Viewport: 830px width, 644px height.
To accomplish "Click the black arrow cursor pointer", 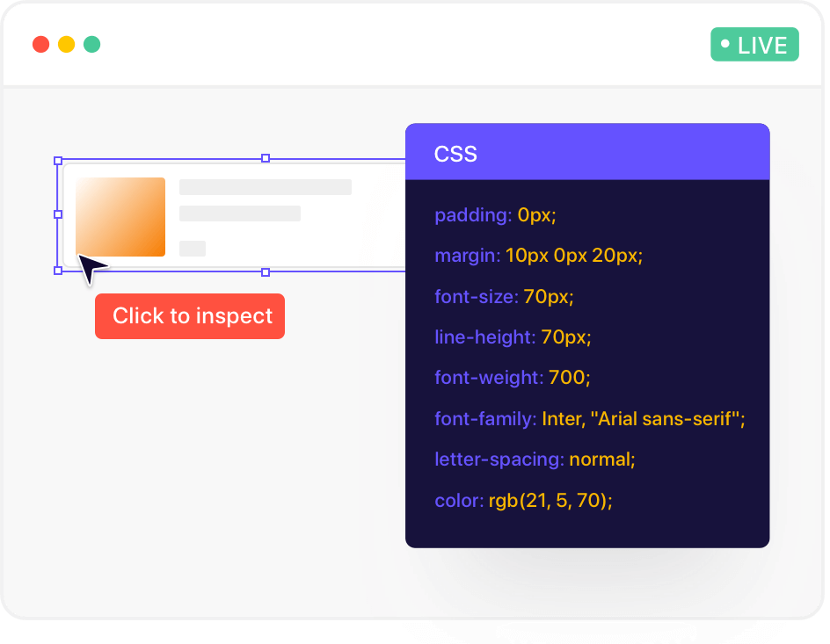I will pos(91,268).
